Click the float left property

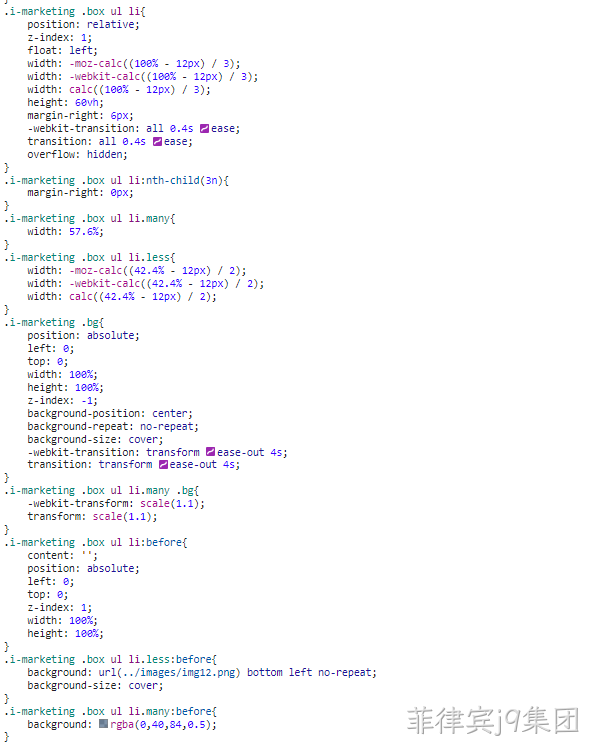click(62, 51)
